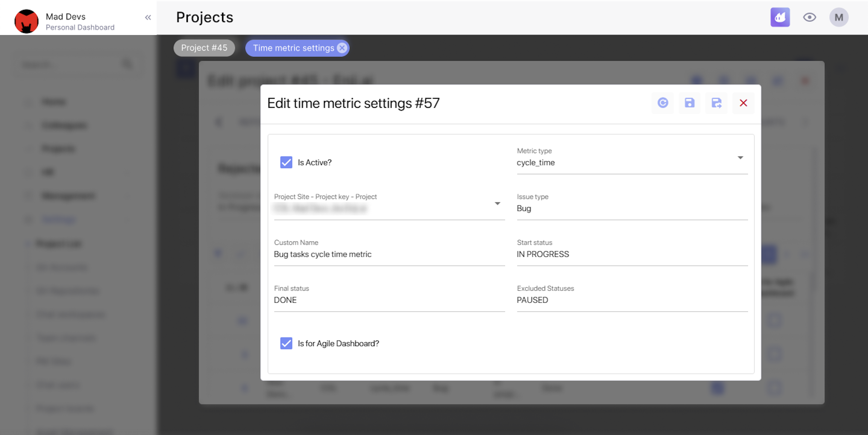Viewport: 868px width, 435px height.
Task: Open the Project Site - Project key dropdown arrow
Action: (x=497, y=203)
